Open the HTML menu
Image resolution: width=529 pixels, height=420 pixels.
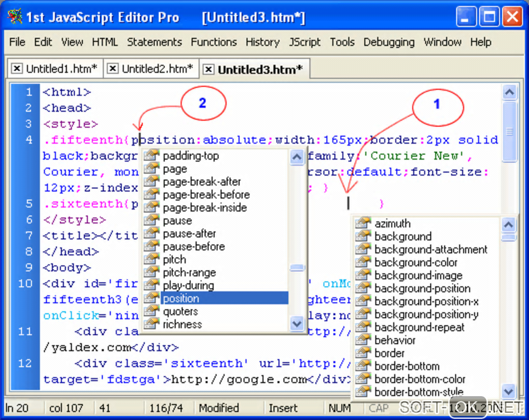105,42
